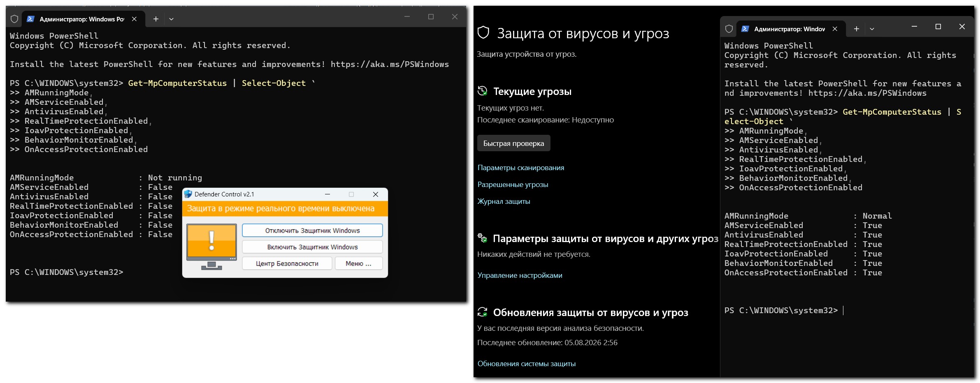Image resolution: width=980 pixels, height=383 pixels.
Task: Click the True value of RealTimeProtectionEnabled
Action: [x=872, y=244]
